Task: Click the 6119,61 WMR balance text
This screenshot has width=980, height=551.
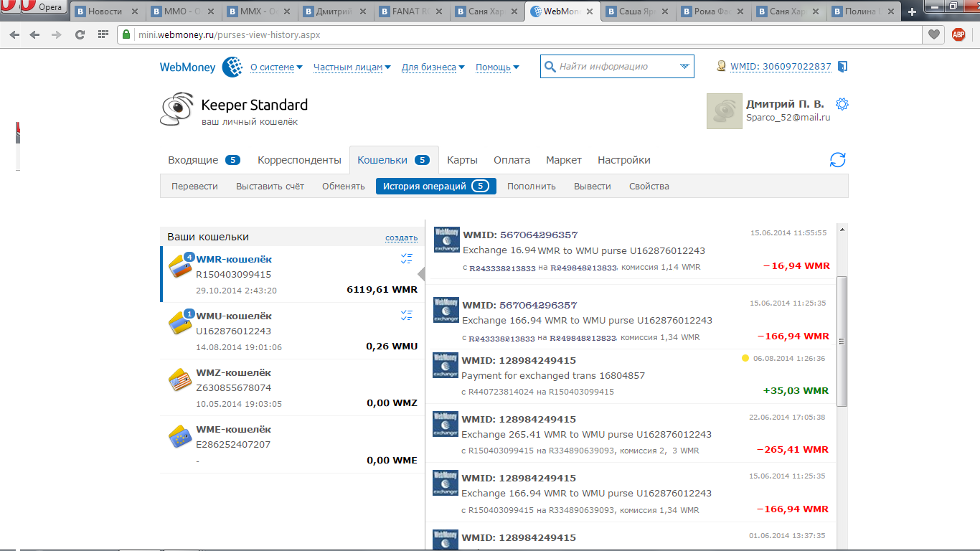Action: click(x=382, y=290)
